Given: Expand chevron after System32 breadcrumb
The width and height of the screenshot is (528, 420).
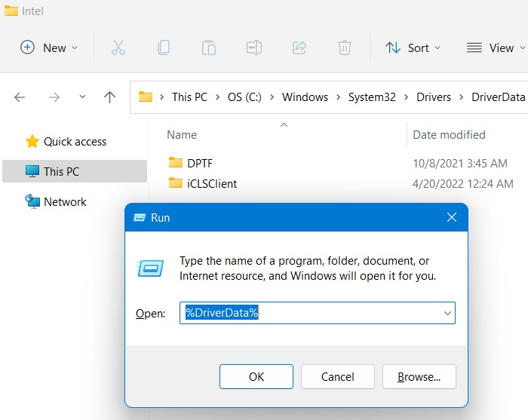Looking at the screenshot, I should pos(406,97).
